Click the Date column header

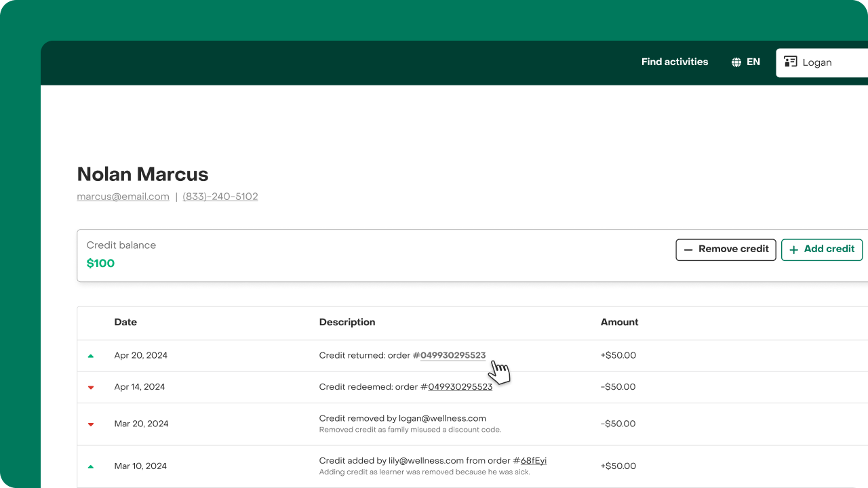coord(125,322)
